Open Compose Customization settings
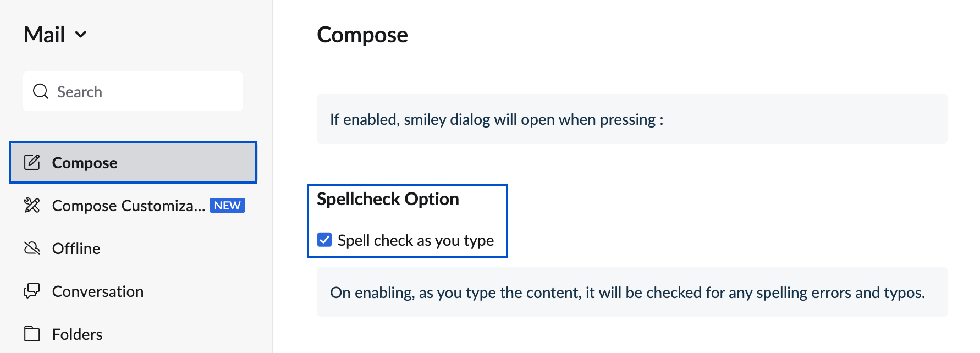The width and height of the screenshot is (980, 353). pos(129,206)
